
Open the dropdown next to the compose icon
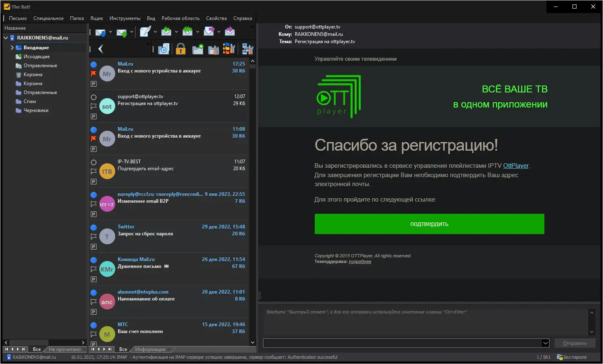pyautogui.click(x=155, y=32)
